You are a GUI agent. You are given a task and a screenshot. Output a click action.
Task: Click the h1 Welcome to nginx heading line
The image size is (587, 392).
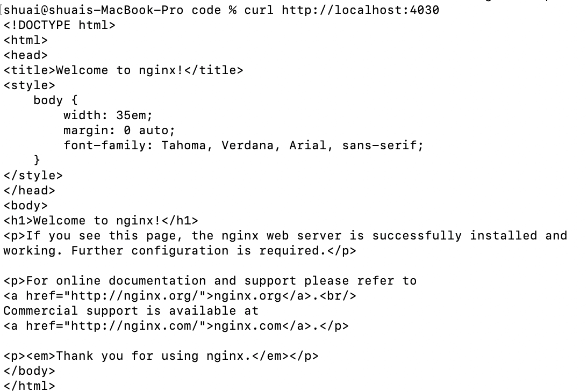coord(101,221)
